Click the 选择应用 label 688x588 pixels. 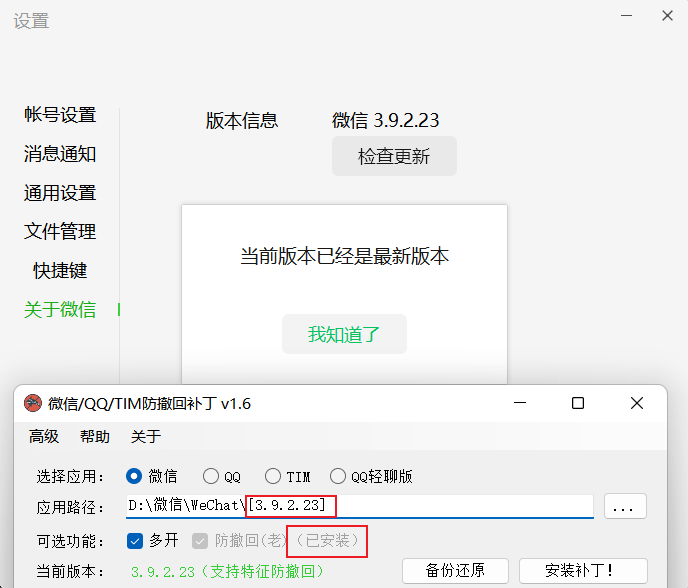71,477
